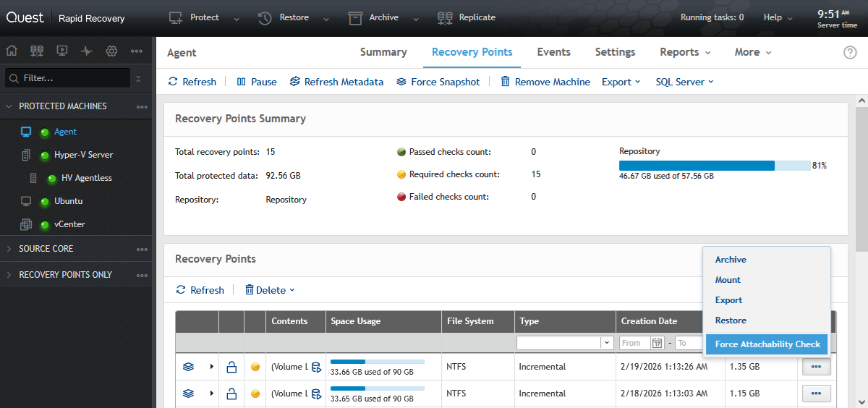
Task: Choose Archive from the context menu
Action: pos(731,260)
